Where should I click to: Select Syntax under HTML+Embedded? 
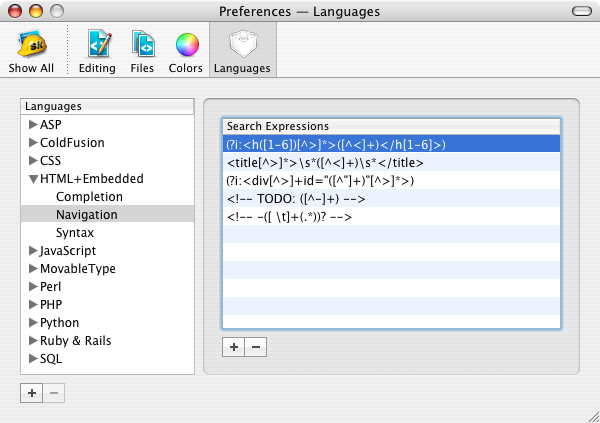(75, 233)
